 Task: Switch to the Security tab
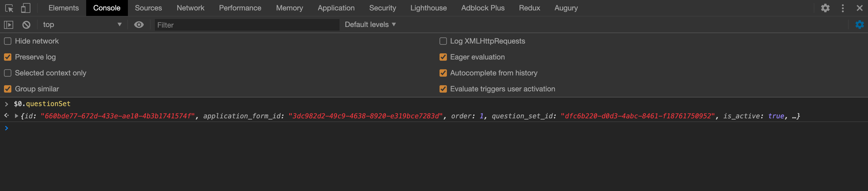point(382,8)
